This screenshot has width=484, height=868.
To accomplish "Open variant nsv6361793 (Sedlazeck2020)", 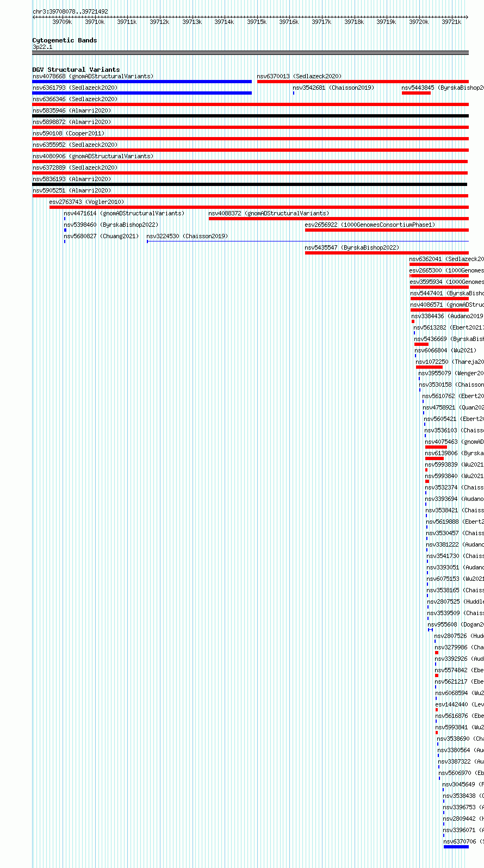I will (x=75, y=88).
